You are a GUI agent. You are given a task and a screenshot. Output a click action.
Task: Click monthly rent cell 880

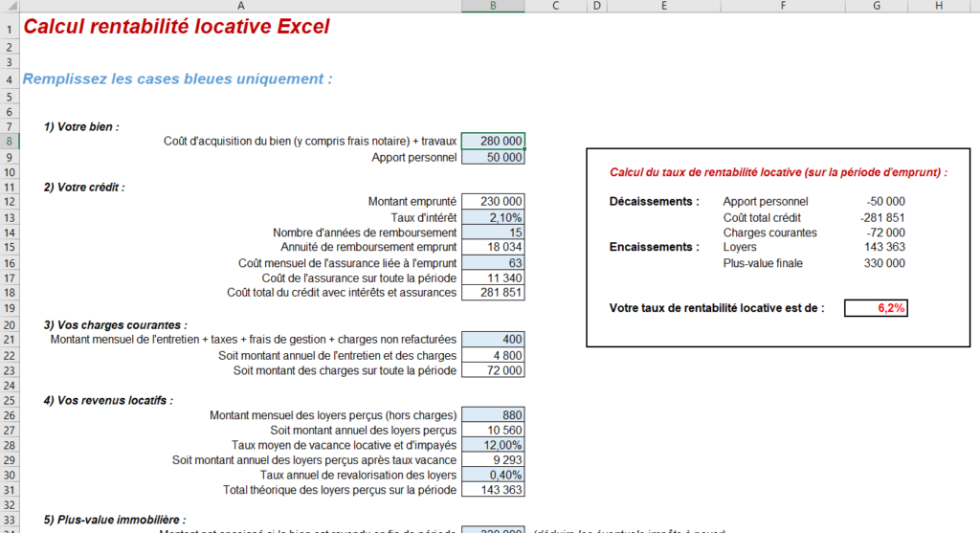coord(493,415)
